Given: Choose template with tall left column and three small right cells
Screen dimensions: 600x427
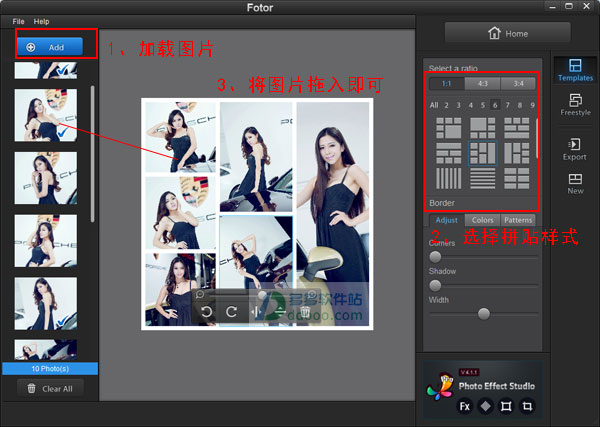Looking at the screenshot, I should click(516, 153).
